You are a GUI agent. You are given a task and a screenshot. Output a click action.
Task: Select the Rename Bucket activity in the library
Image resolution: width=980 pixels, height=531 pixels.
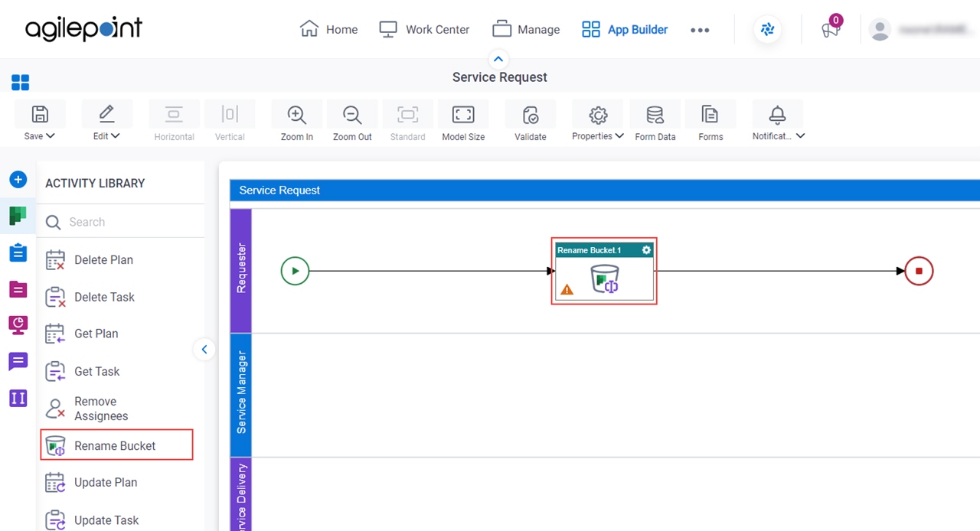coord(116,445)
